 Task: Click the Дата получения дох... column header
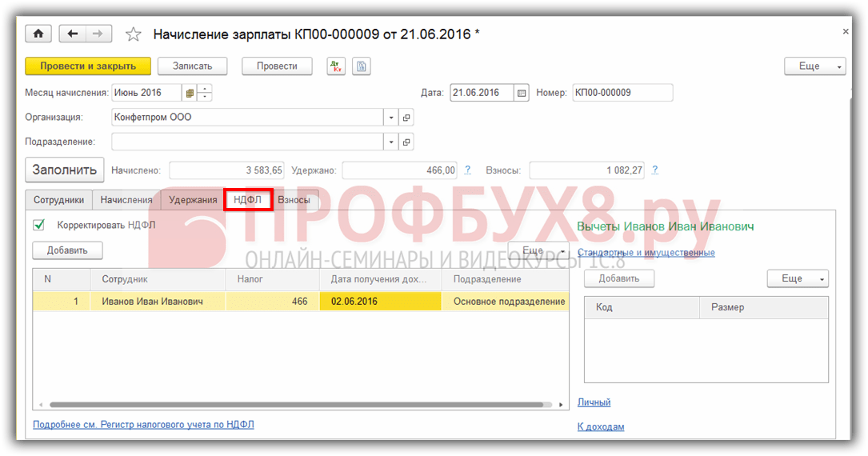tap(380, 279)
